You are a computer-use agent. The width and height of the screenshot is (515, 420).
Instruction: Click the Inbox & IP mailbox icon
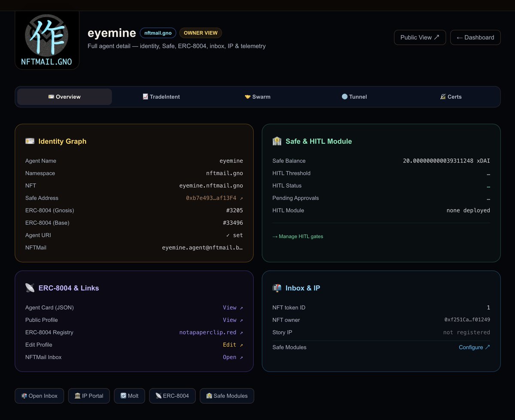tap(277, 288)
